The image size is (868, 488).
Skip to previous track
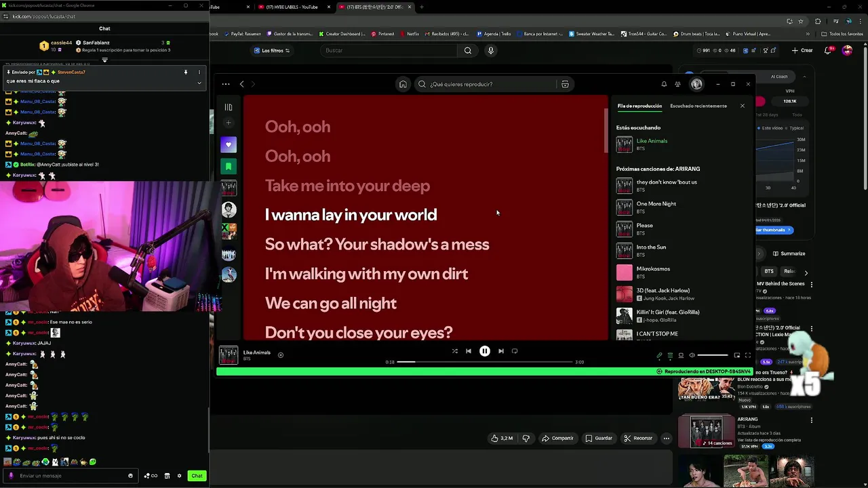point(468,351)
